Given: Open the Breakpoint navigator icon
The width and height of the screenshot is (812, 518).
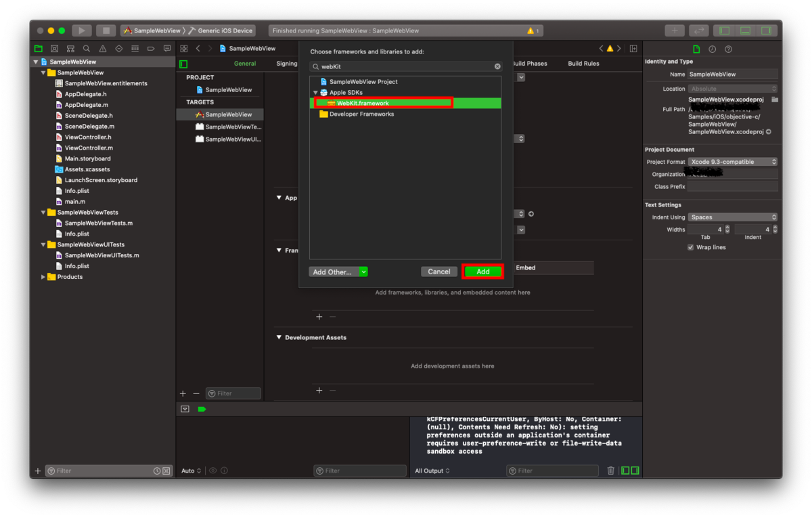Looking at the screenshot, I should pyautogui.click(x=151, y=49).
